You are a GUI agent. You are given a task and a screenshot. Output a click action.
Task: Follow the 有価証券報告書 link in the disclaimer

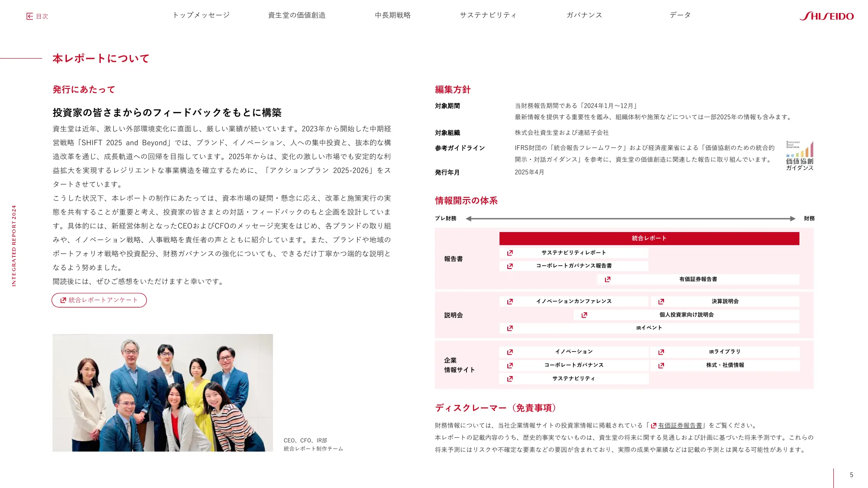point(679,426)
